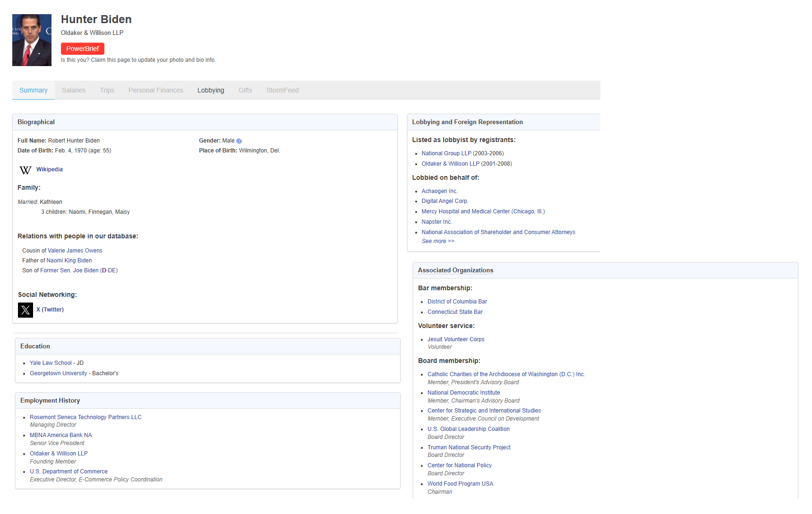Select the Personal Finances tab
Image resolution: width=812 pixels, height=514 pixels.
(155, 90)
